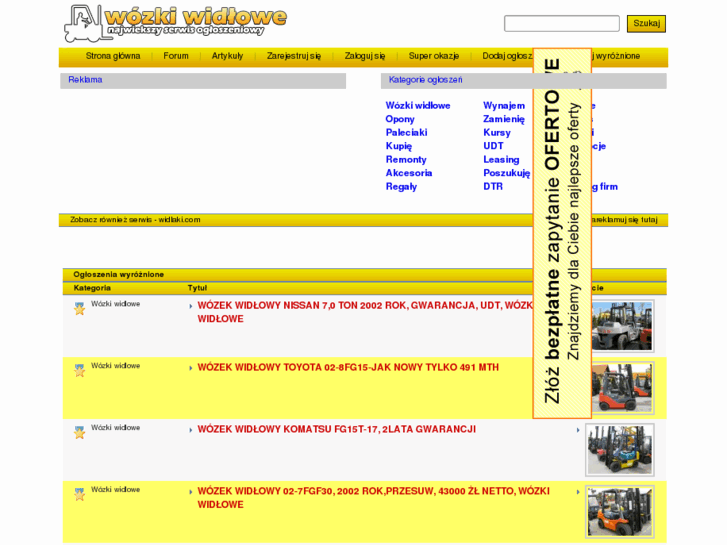Viewport: 727px width, 545px height.
Task: Open the Artykuły menu item
Action: coord(227,56)
